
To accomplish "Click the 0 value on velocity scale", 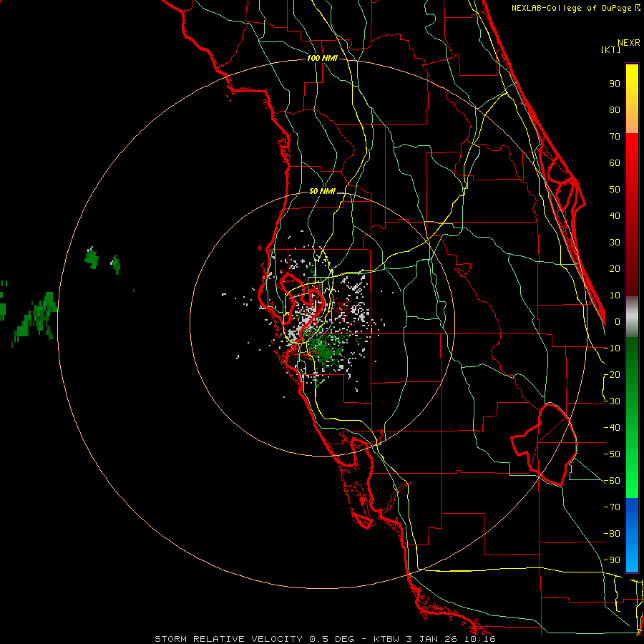I will tap(618, 321).
